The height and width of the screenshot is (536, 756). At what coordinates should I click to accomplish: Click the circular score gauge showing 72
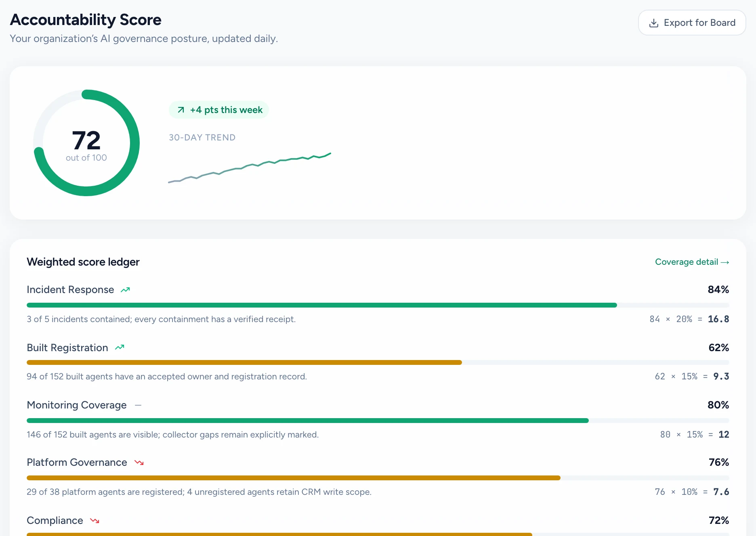coord(86,143)
